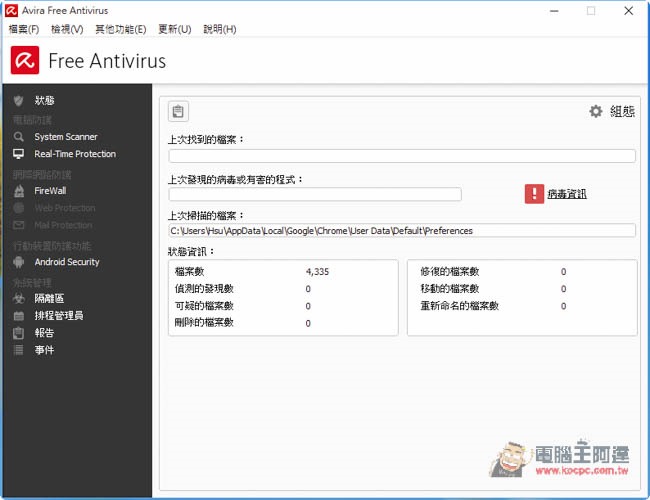Minimize the Avira window

pos(554,11)
